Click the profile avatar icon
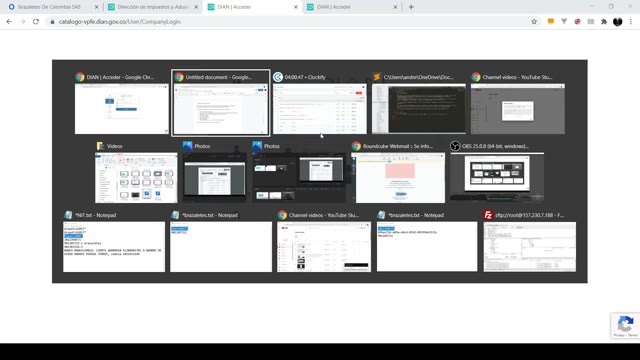Viewport: 640px width, 360px height. tap(618, 22)
